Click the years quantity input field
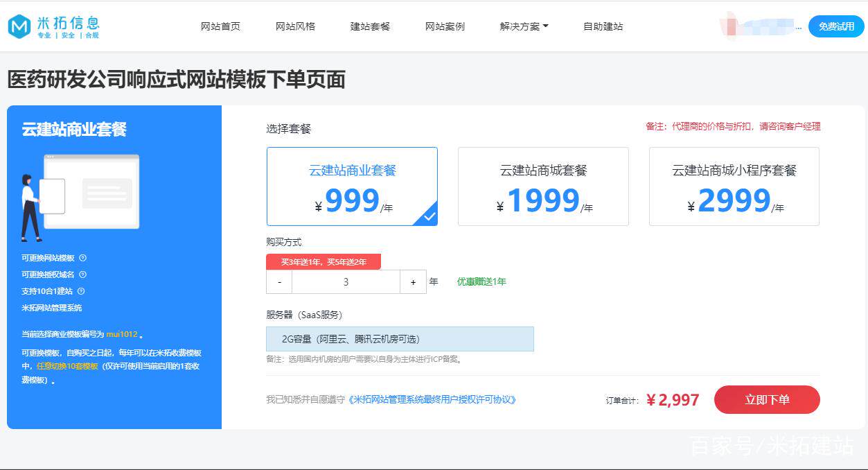 point(346,282)
